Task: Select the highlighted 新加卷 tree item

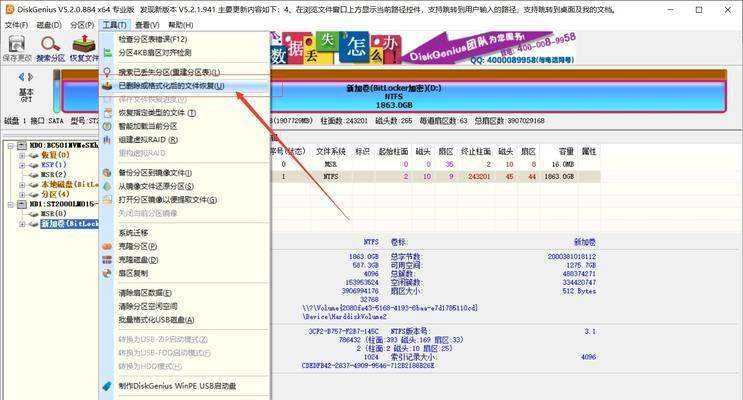Action: tap(69, 224)
